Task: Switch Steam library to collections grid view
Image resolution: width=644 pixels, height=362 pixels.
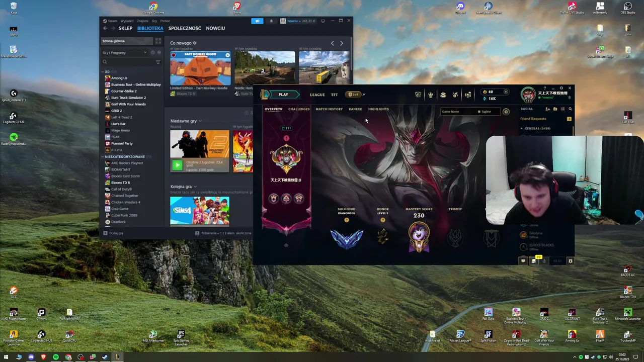Action: (158, 41)
